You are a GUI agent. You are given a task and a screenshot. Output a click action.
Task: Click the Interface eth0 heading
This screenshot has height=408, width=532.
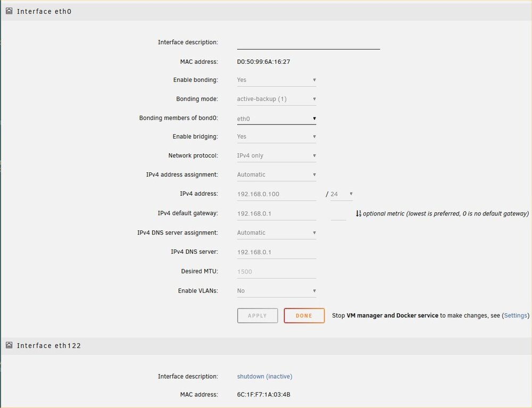point(44,12)
